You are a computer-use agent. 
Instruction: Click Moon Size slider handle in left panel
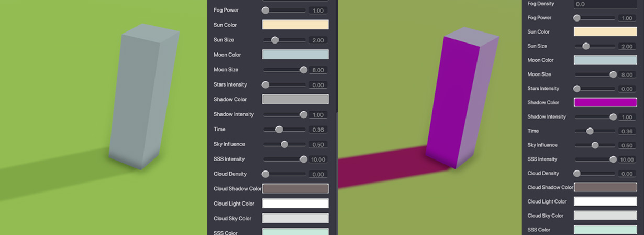pyautogui.click(x=303, y=70)
